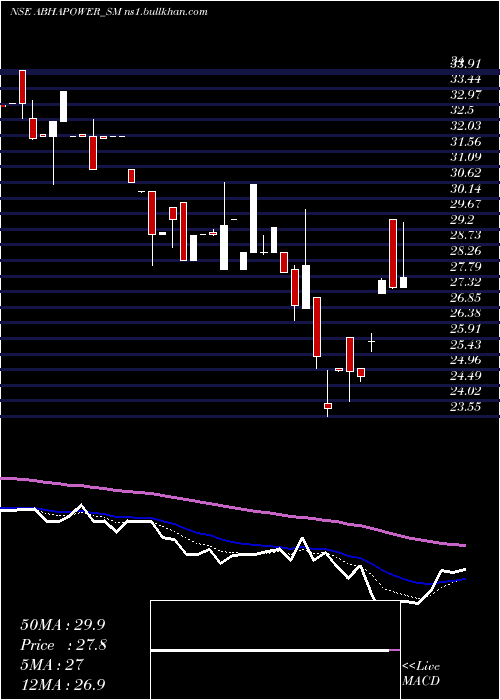Click the NSE ABHAPOWER_SM ticker label

tap(65, 12)
